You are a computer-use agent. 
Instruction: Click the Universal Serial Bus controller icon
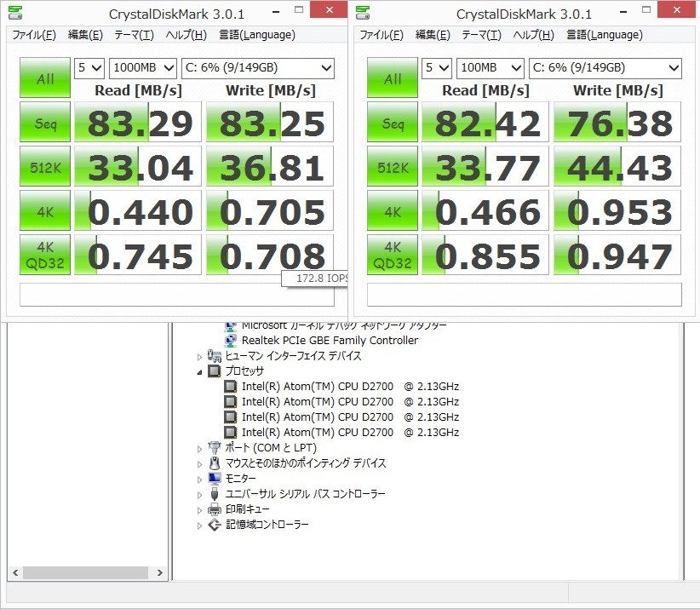[x=215, y=494]
